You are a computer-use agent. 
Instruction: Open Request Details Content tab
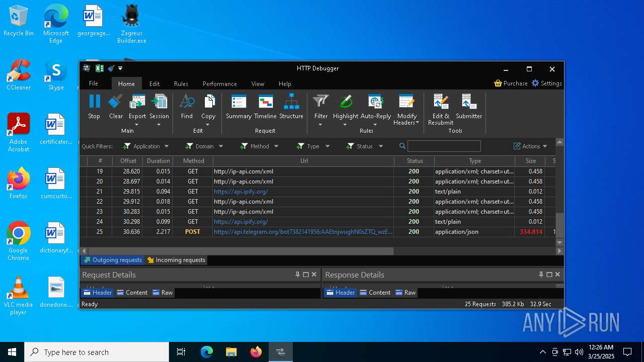(132, 293)
